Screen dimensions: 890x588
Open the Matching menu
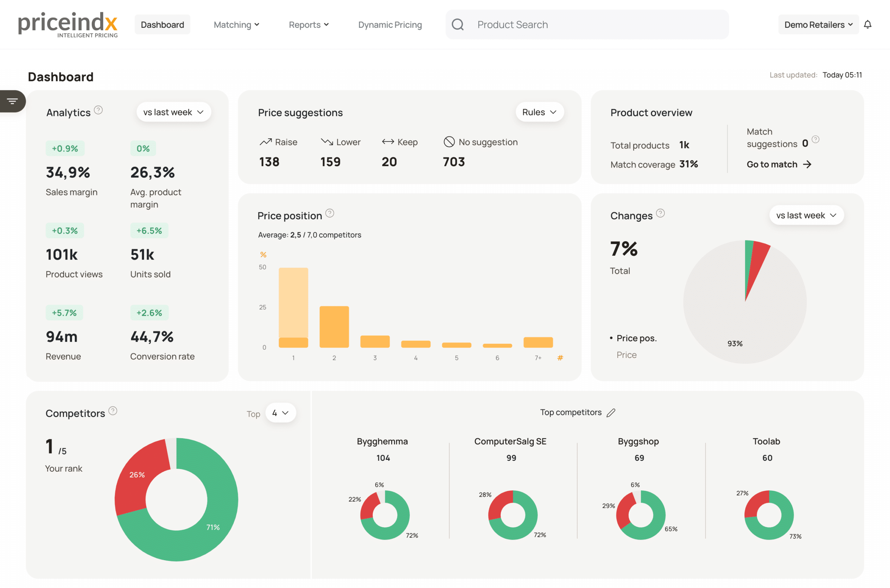click(x=236, y=25)
